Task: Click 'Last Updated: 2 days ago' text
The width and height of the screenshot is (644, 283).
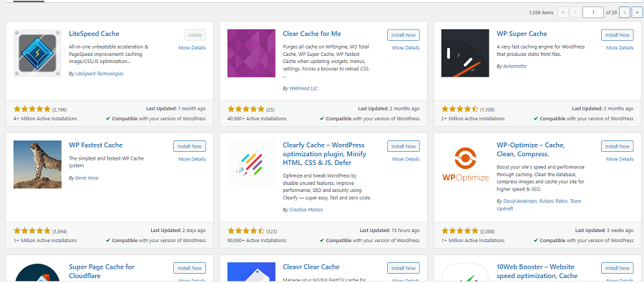Action: (178, 231)
